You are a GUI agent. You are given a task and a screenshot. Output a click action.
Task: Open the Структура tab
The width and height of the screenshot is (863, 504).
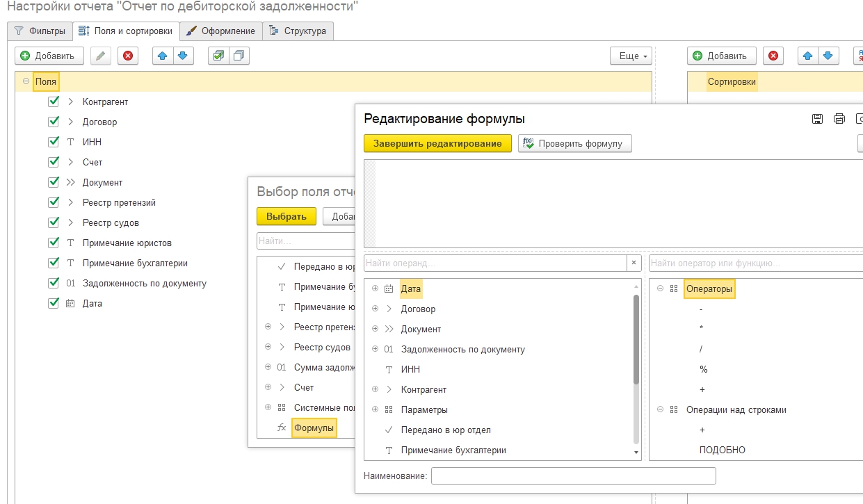(298, 31)
